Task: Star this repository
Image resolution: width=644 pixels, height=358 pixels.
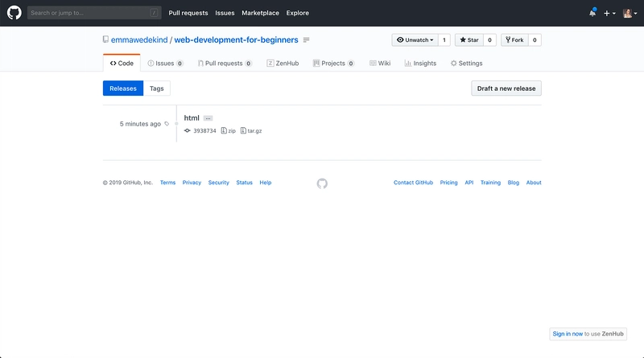Action: point(469,40)
